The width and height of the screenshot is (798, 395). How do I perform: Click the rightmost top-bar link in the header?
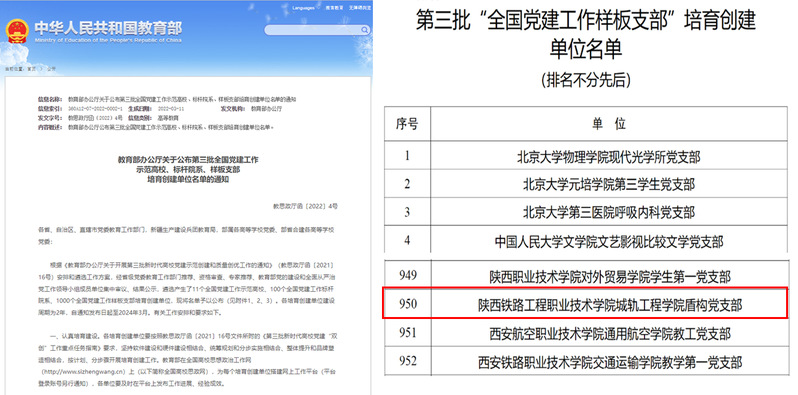tap(359, 8)
